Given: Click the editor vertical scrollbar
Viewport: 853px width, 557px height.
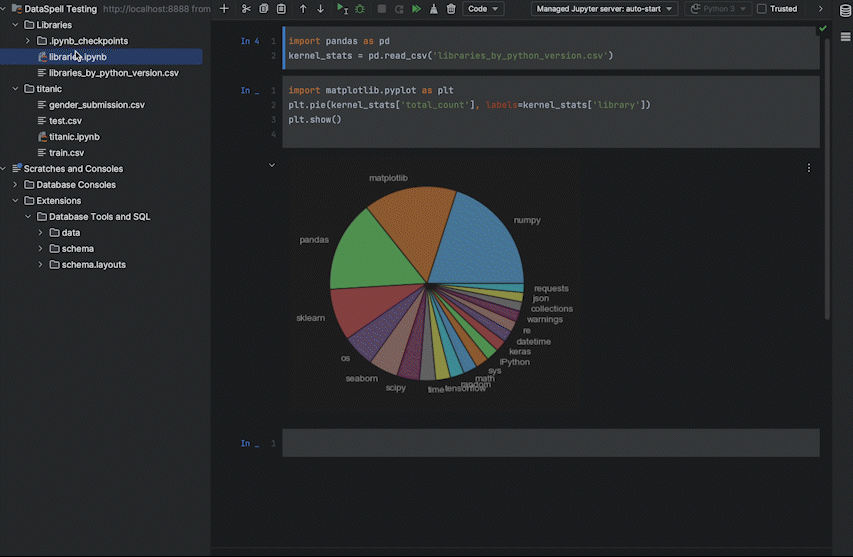Looking at the screenshot, I should pos(827,180).
